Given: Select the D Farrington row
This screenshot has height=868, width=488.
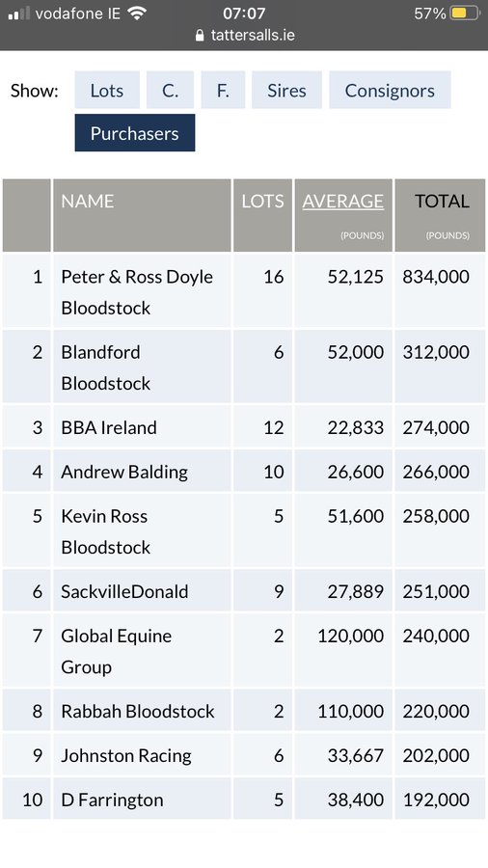Looking at the screenshot, I should point(244,799).
